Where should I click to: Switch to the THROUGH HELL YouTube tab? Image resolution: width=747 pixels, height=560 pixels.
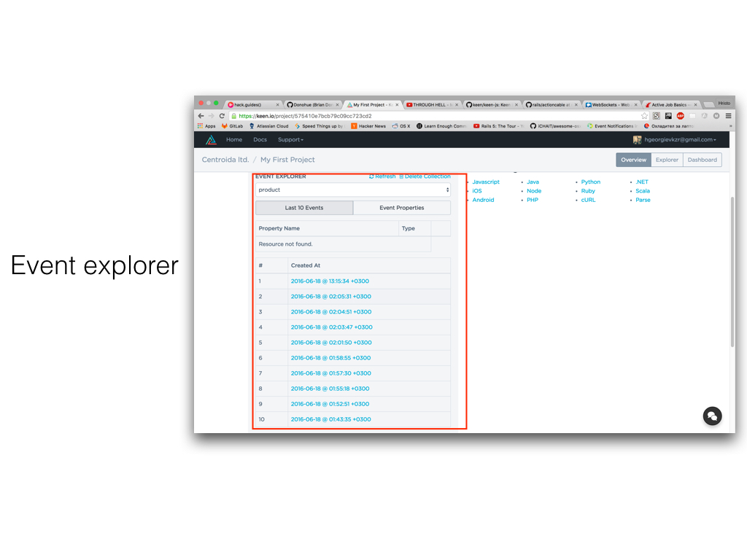pos(432,104)
